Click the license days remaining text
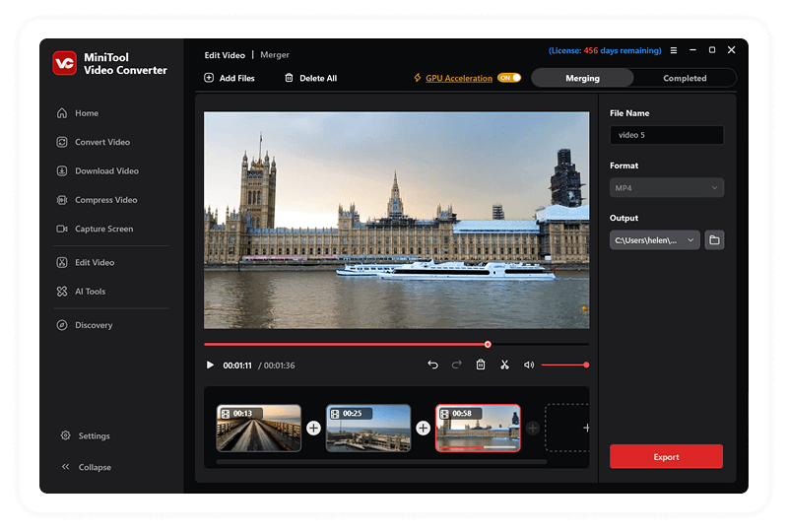Screen dimensions: 788x532 click(605, 50)
